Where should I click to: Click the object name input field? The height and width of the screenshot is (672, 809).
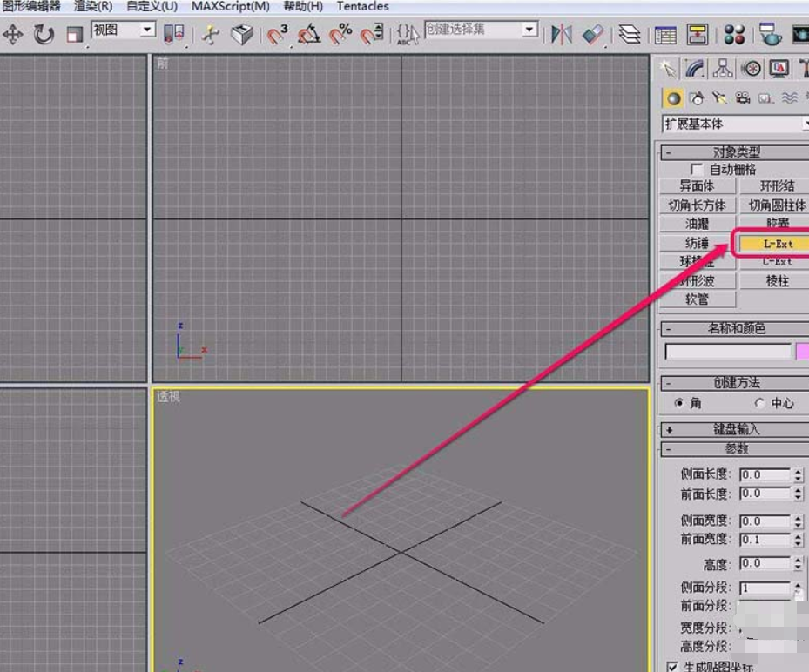point(727,352)
